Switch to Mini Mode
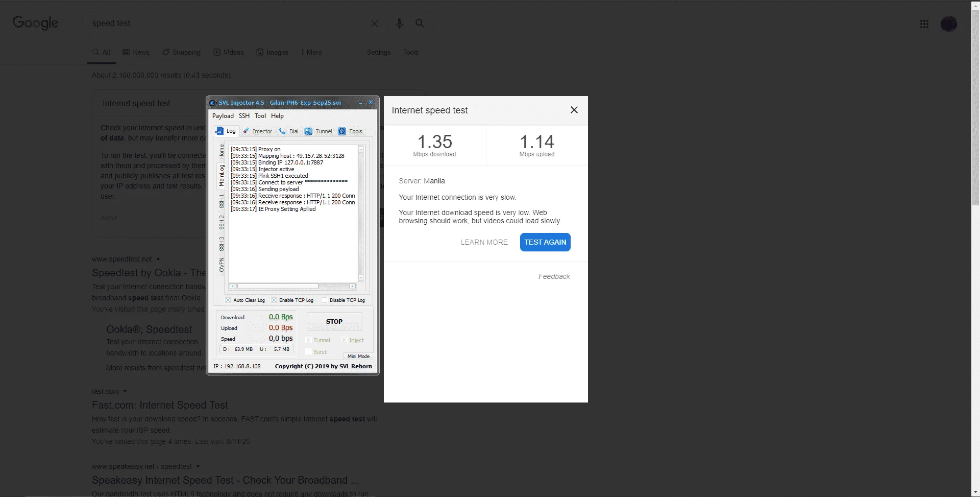Viewport: 980px width, 497px height. point(358,357)
